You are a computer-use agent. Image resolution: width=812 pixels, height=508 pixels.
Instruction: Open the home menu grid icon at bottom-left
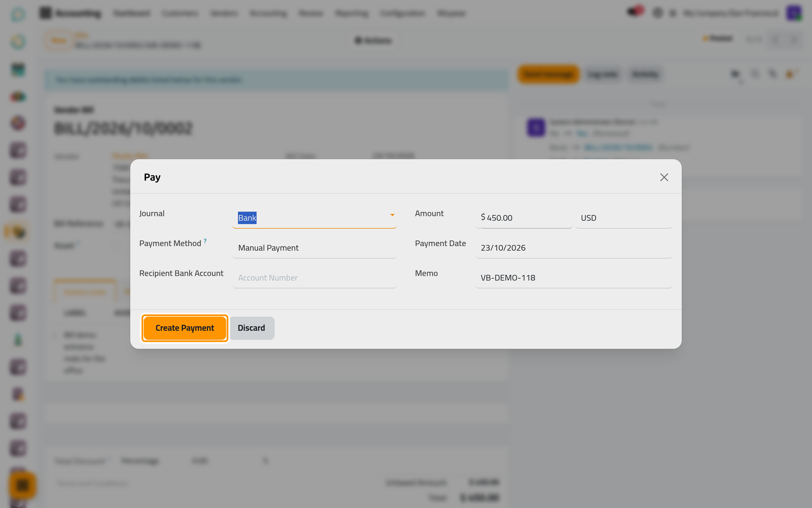[22, 485]
